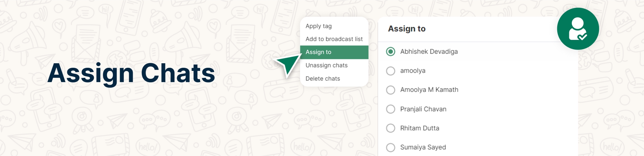Pick the Pranjali Chavan radio button
Image resolution: width=644 pixels, height=156 pixels.
click(x=391, y=109)
